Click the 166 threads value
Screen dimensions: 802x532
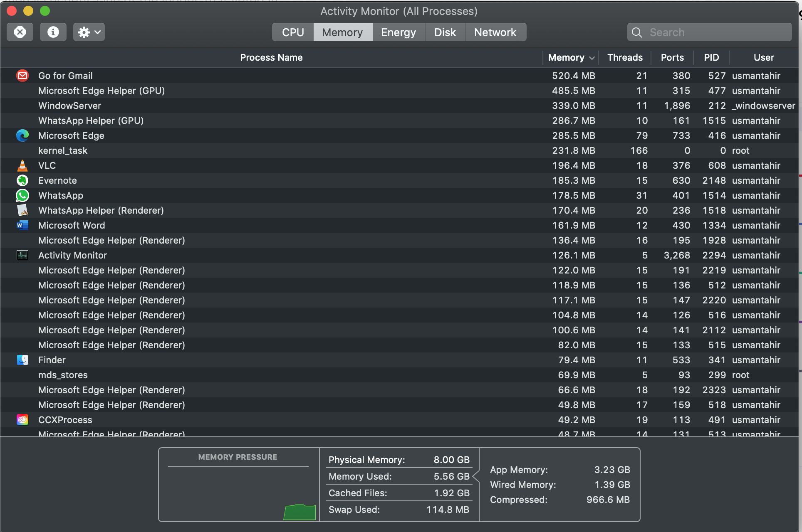639,150
